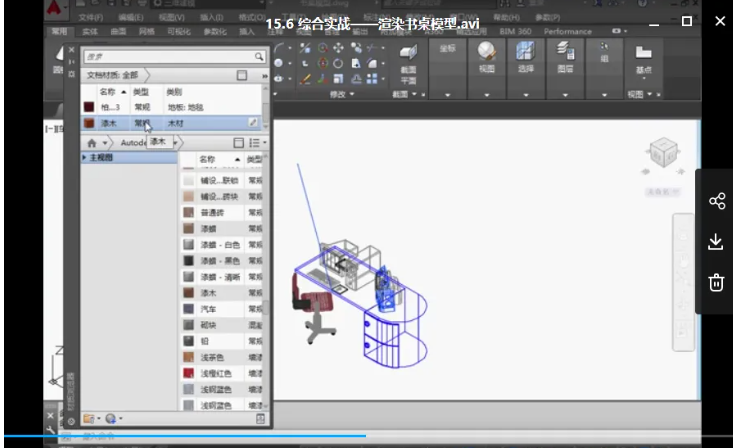The image size is (733, 448).
Task: Toggle library tree view next to list options
Action: coord(238,143)
